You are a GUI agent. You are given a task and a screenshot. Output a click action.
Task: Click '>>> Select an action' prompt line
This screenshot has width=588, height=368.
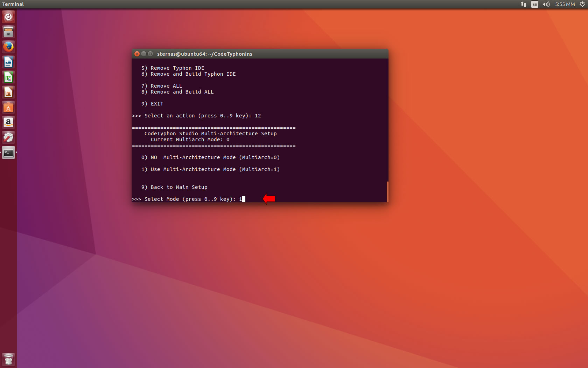click(196, 116)
